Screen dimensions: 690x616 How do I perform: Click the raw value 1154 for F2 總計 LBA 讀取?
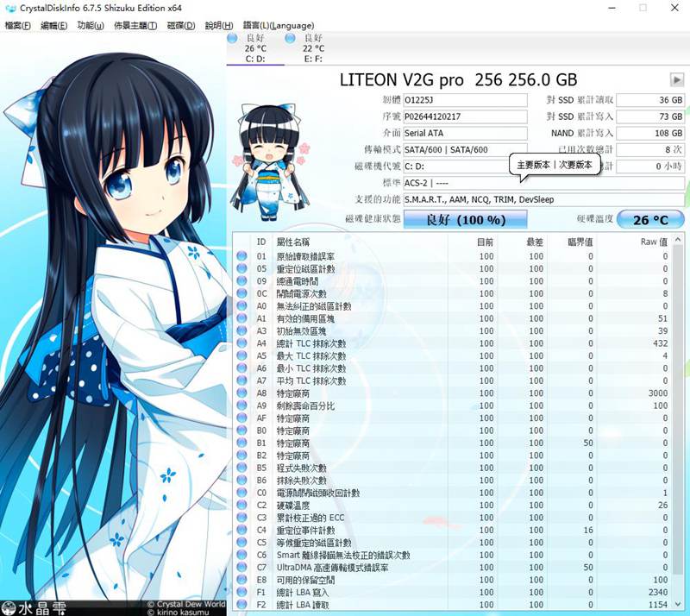(x=658, y=604)
